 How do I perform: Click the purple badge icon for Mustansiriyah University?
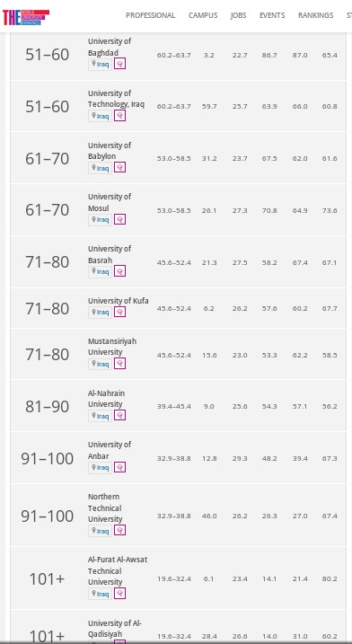coord(119,364)
